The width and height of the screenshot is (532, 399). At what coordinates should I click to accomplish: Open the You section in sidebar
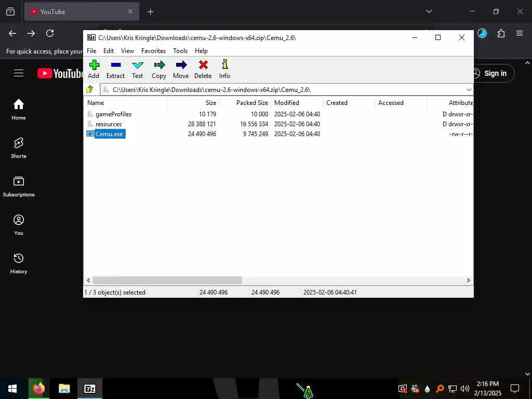click(19, 224)
